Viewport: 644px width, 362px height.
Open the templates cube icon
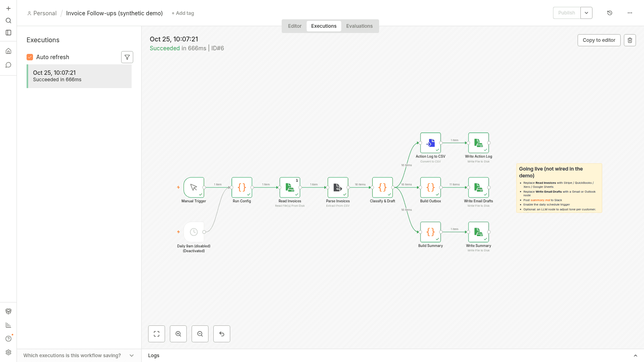tap(8, 311)
